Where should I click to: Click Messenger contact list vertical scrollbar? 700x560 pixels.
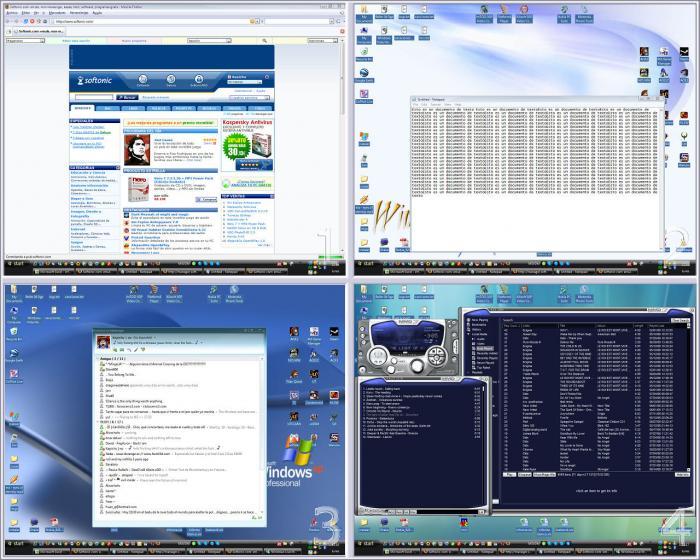262,435
